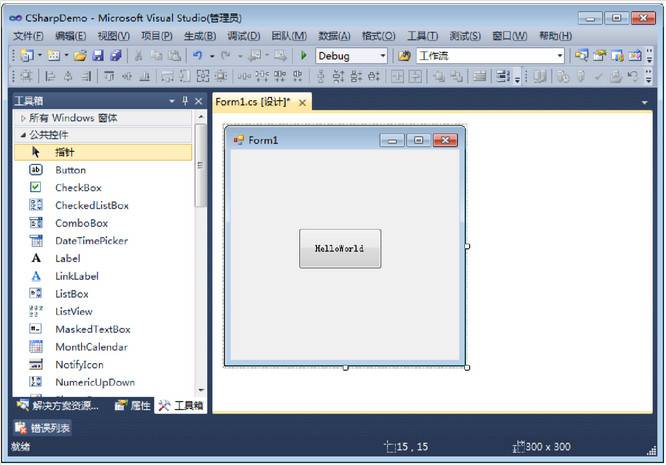Open the 调试(D) menu
666x465 pixels.
point(244,36)
